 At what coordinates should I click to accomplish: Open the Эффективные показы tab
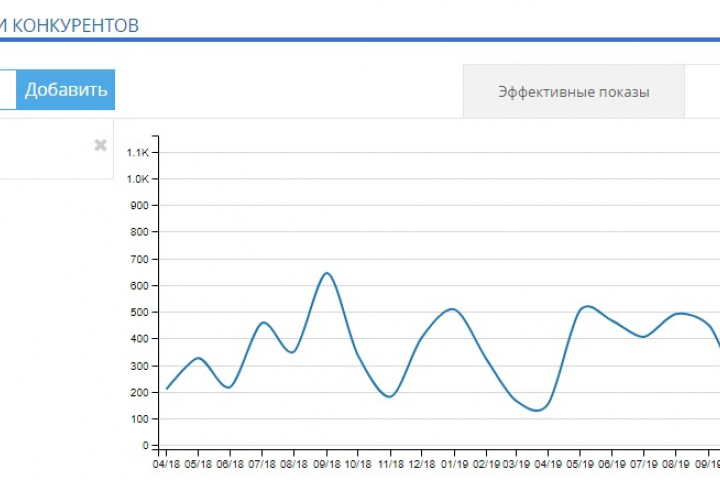click(574, 91)
